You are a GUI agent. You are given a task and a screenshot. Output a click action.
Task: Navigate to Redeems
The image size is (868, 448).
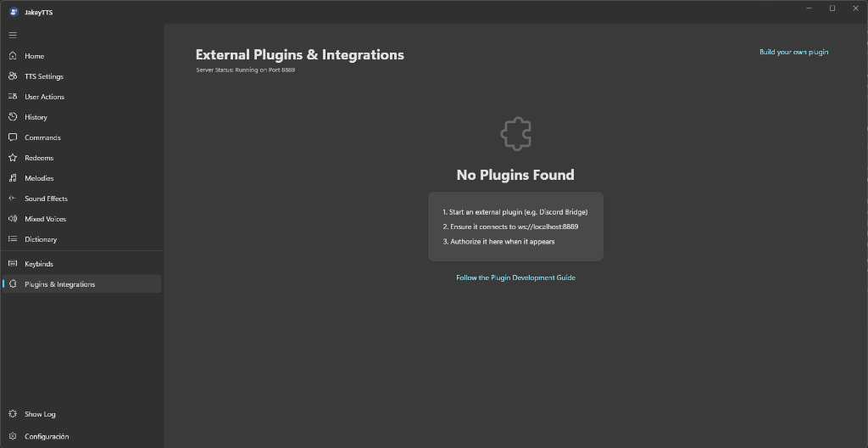click(82, 158)
